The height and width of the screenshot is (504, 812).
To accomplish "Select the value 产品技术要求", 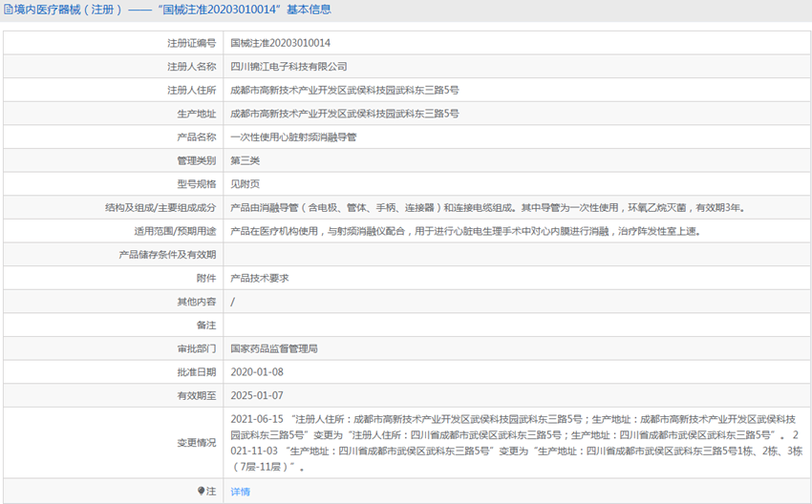I will 260,278.
